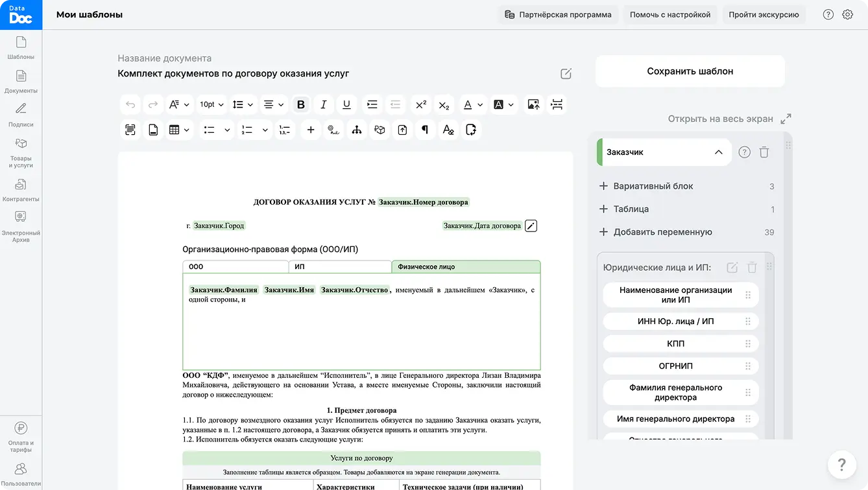Delete the Заказчик block with the trash icon

click(x=764, y=152)
